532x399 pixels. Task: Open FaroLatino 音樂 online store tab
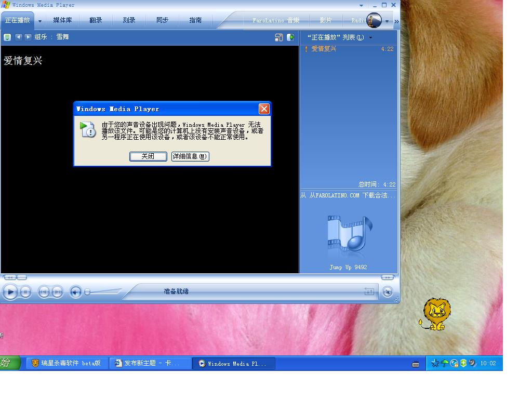point(276,20)
